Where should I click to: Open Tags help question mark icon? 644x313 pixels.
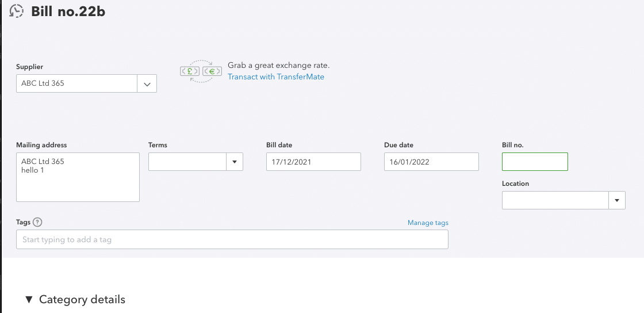pyautogui.click(x=38, y=222)
